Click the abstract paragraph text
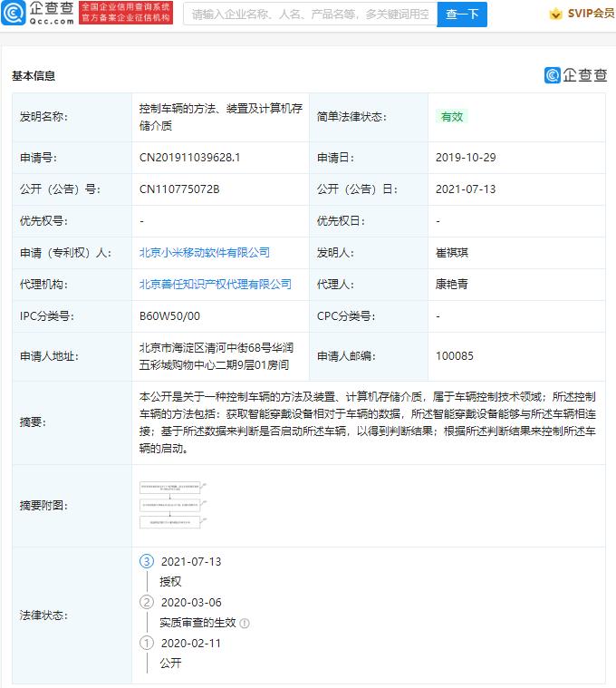The width and height of the screenshot is (616, 688). pos(367,422)
